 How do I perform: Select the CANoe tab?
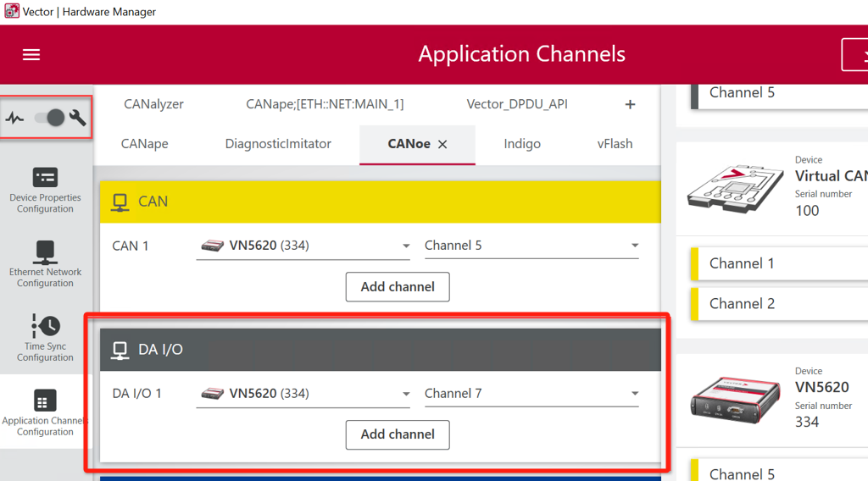pyautogui.click(x=409, y=144)
